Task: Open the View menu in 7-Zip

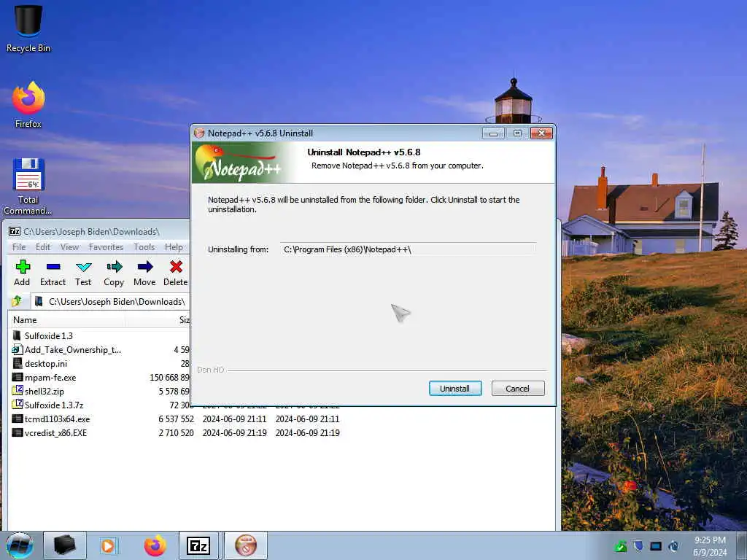Action: (x=69, y=246)
